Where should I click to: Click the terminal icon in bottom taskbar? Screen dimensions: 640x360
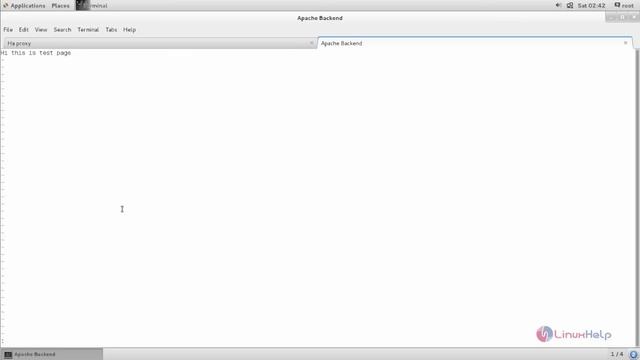(8, 355)
